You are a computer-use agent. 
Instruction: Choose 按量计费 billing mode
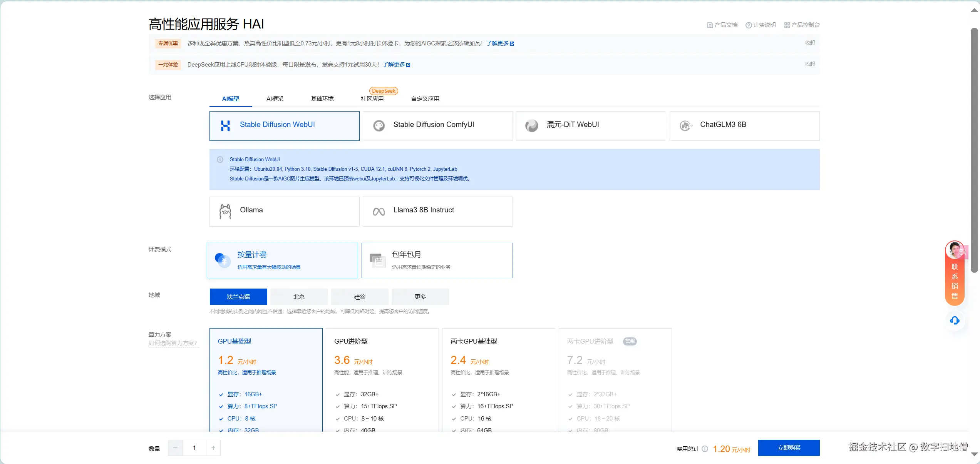282,260
